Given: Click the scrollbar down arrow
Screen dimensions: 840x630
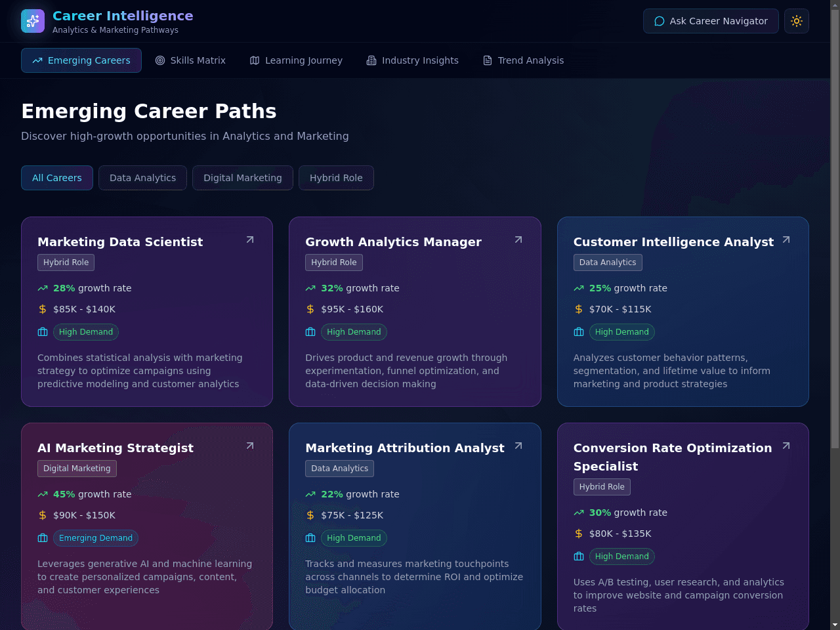Looking at the screenshot, I should tap(835, 625).
